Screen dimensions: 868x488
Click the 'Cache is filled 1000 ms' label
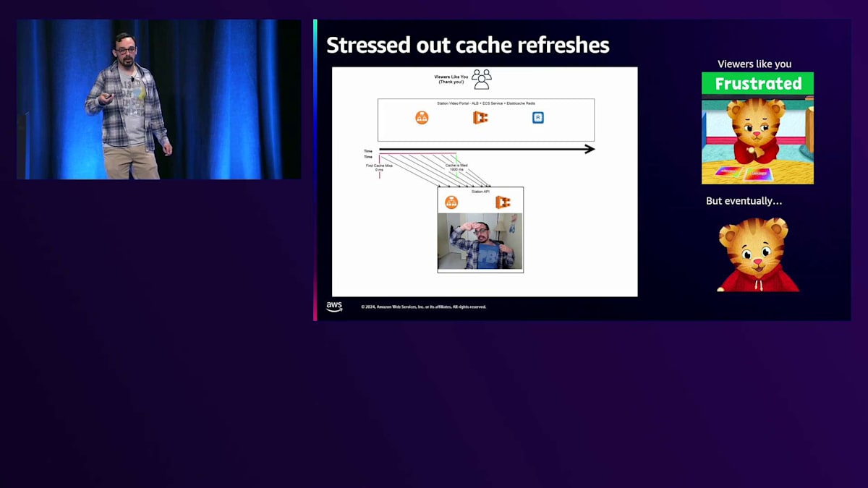tap(456, 167)
